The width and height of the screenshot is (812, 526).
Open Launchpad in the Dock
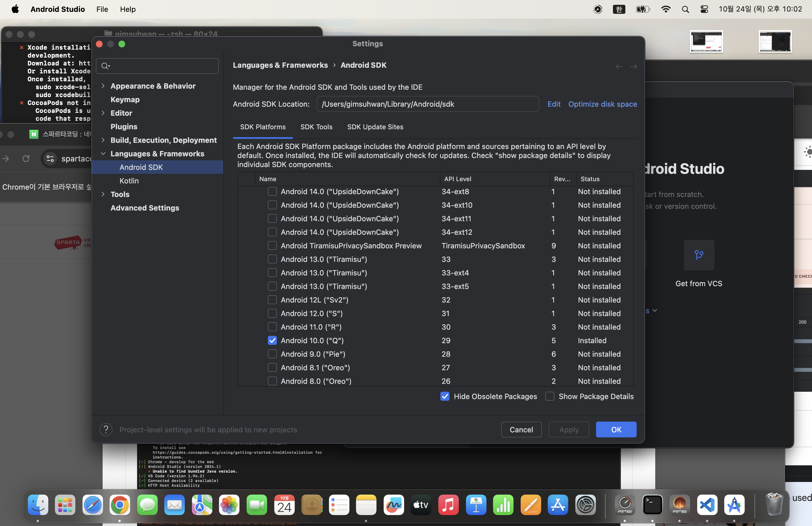point(65,505)
